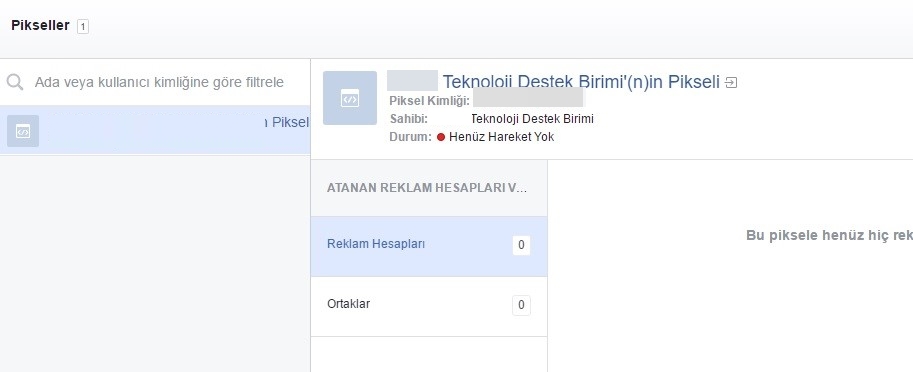Image resolution: width=913 pixels, height=372 pixels.
Task: Switch to the 'Reklam Hesapları' tab
Action: 429,246
